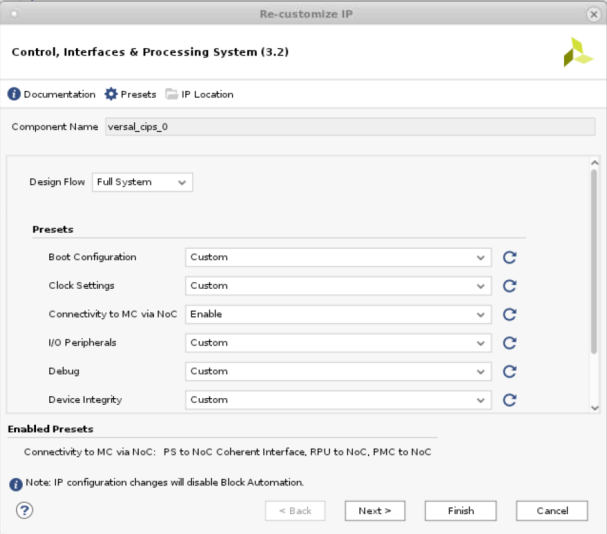The image size is (607, 534).
Task: Reset the Boot Configuration preset
Action: point(509,257)
